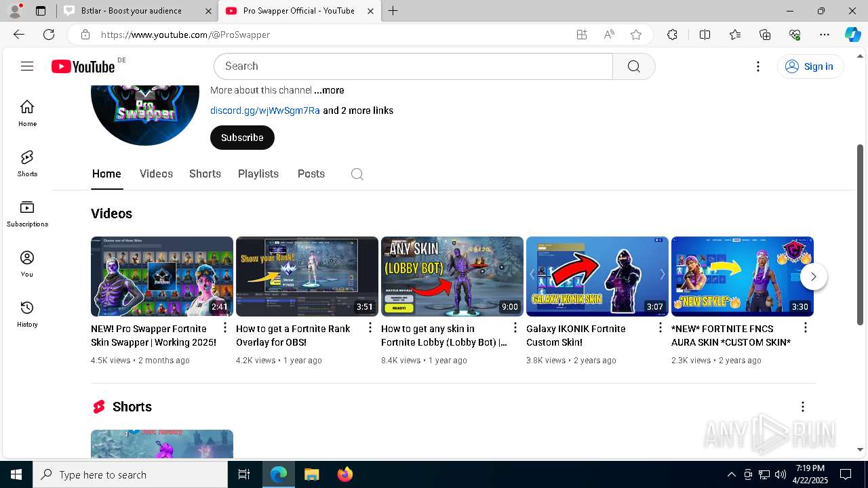
Task: Select the channel Home tab
Action: point(106,174)
